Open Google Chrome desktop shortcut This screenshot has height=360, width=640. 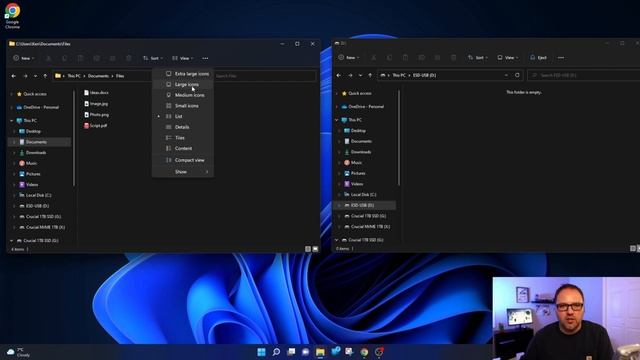point(12,16)
